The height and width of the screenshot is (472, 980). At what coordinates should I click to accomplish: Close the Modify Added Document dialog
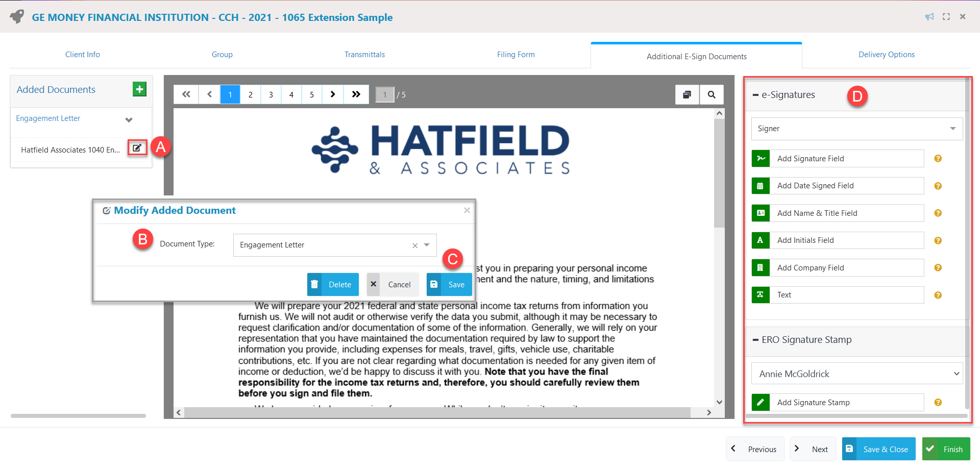[x=467, y=210]
